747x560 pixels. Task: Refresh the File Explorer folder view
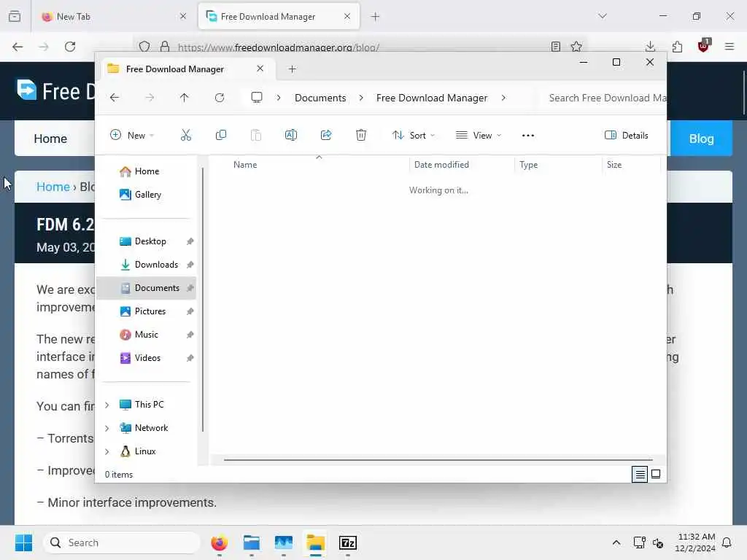(x=220, y=98)
